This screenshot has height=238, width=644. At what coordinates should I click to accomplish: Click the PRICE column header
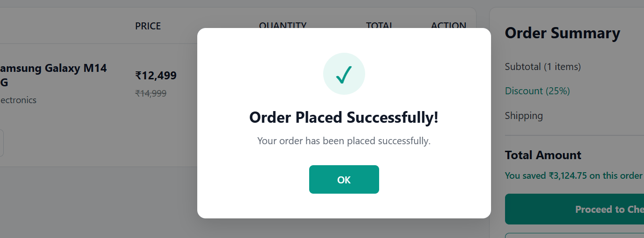click(x=148, y=26)
